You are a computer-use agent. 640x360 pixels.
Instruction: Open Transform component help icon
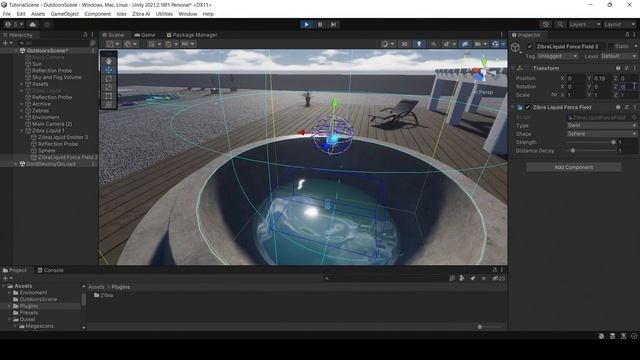point(618,68)
